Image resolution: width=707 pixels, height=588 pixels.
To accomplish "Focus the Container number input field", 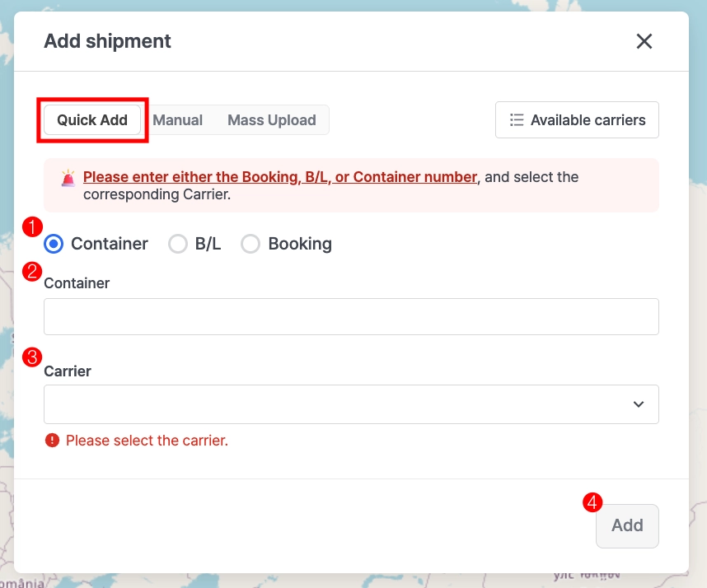I will tap(351, 317).
